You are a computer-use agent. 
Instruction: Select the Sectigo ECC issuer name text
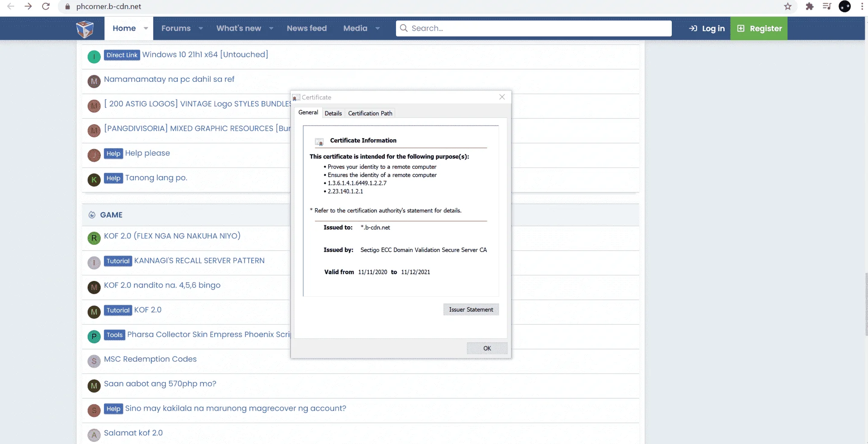pos(424,250)
